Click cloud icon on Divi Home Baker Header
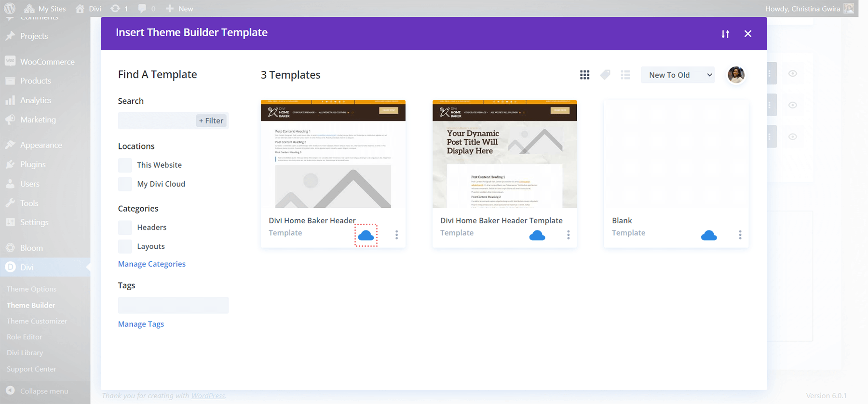Image resolution: width=868 pixels, height=404 pixels. (x=366, y=235)
